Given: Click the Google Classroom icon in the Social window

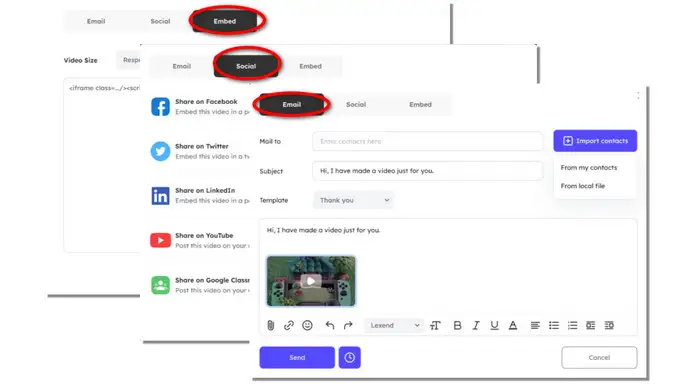Looking at the screenshot, I should click(x=160, y=285).
